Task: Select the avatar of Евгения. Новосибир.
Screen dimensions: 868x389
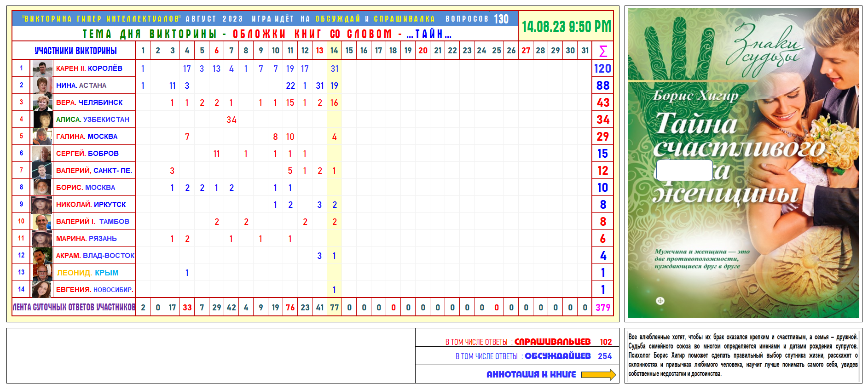Action: coord(42,290)
